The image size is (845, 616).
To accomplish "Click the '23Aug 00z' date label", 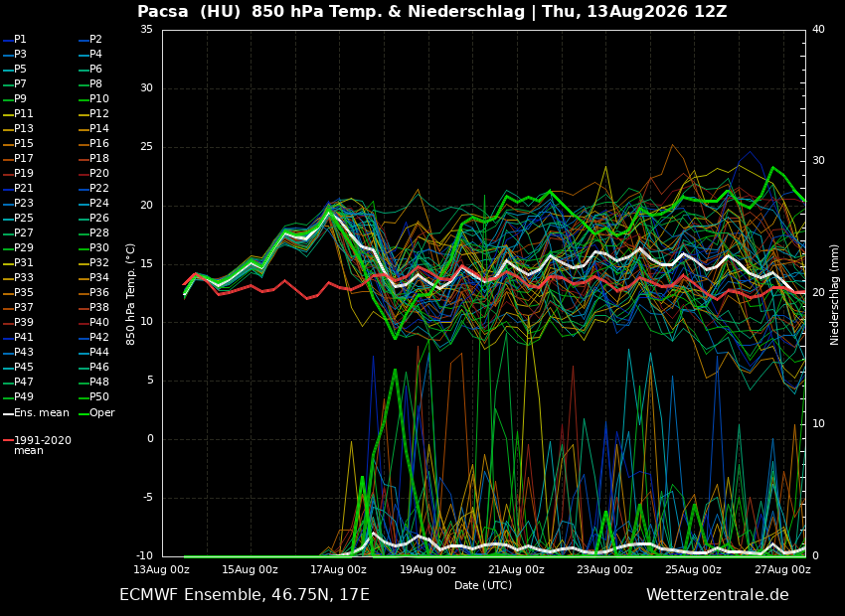I will tap(604, 569).
